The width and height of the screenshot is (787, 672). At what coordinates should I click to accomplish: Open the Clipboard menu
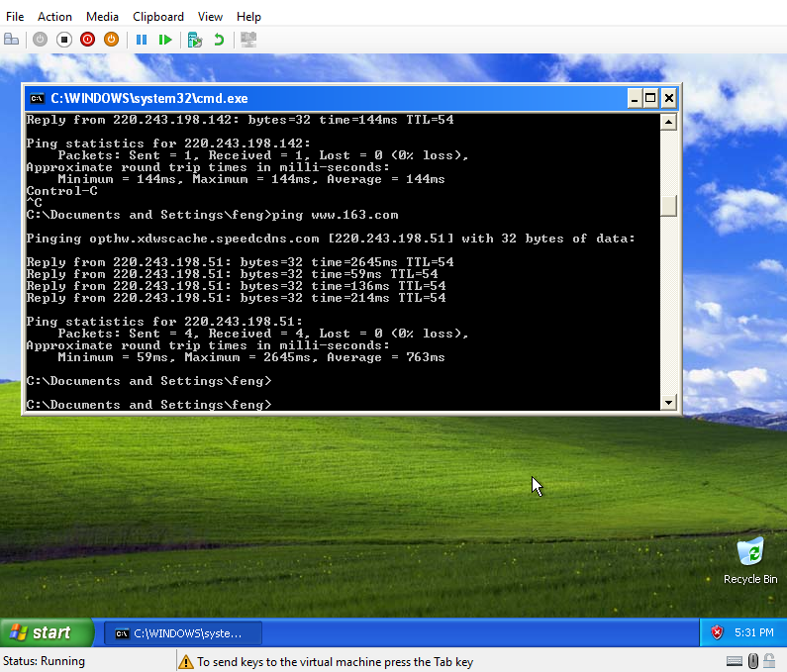[158, 16]
